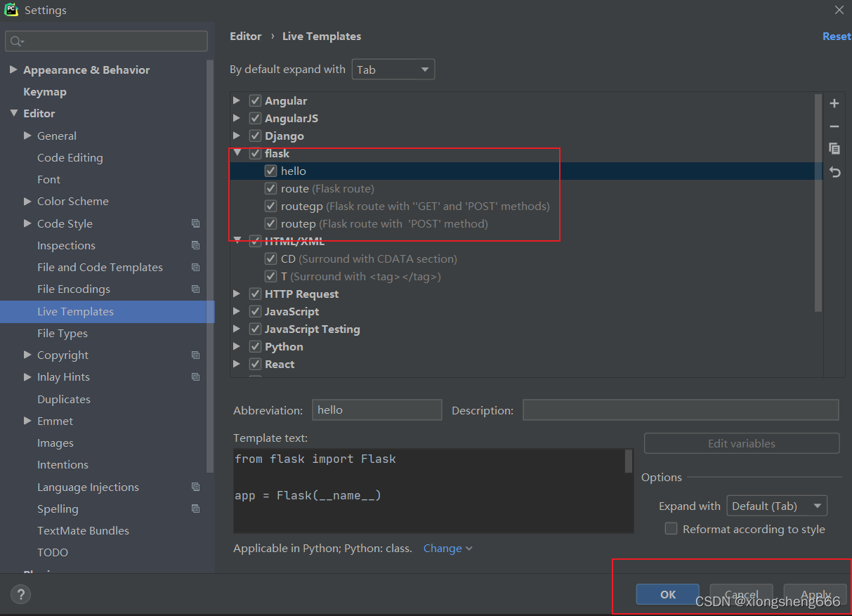Expand the Color Scheme settings

[27, 201]
